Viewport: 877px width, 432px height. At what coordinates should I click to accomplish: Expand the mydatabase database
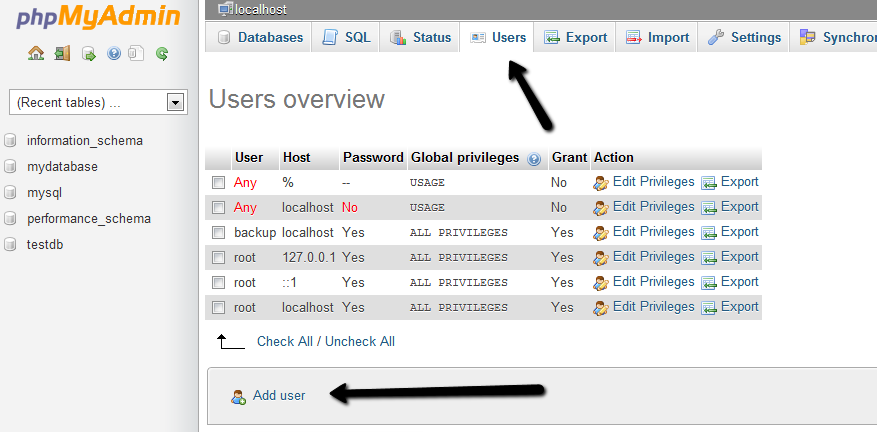pyautogui.click(x=62, y=167)
